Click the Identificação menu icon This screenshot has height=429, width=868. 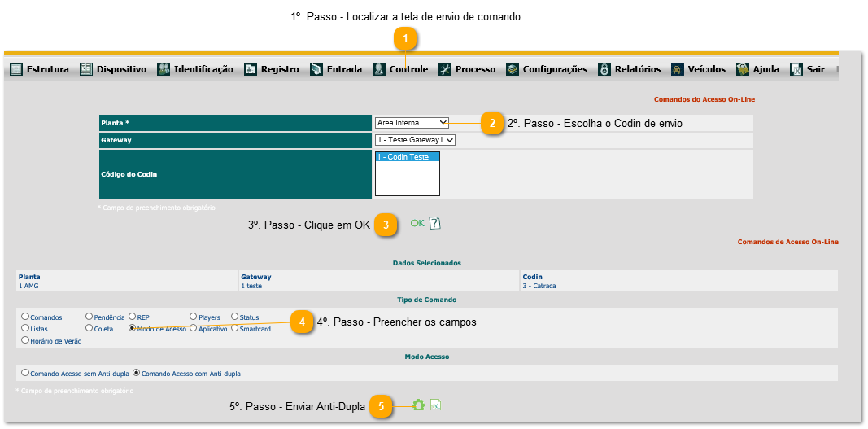164,69
